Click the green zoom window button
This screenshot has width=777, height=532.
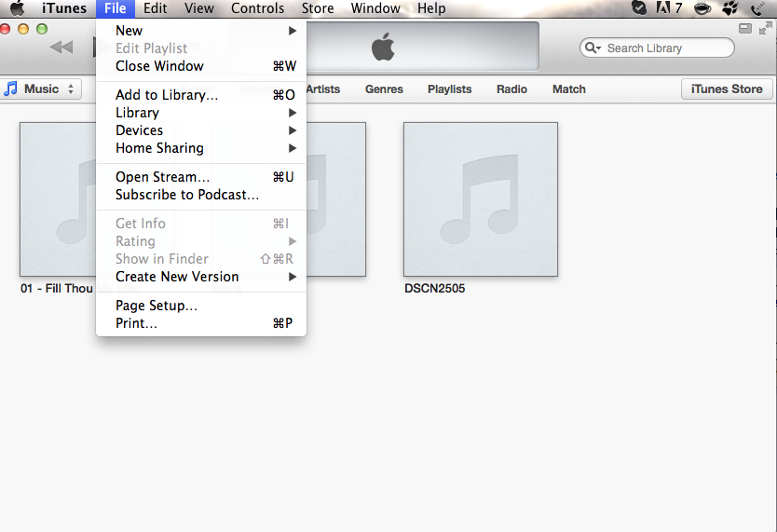(x=42, y=29)
